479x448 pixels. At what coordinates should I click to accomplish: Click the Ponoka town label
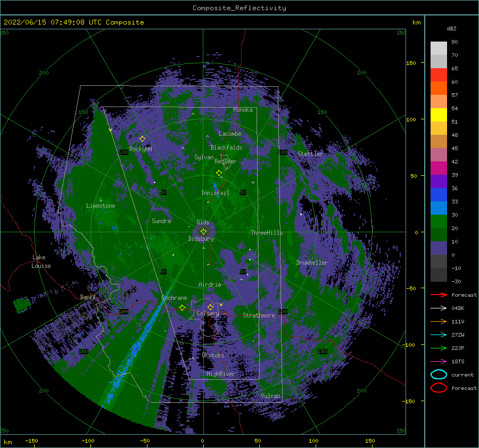click(x=243, y=110)
